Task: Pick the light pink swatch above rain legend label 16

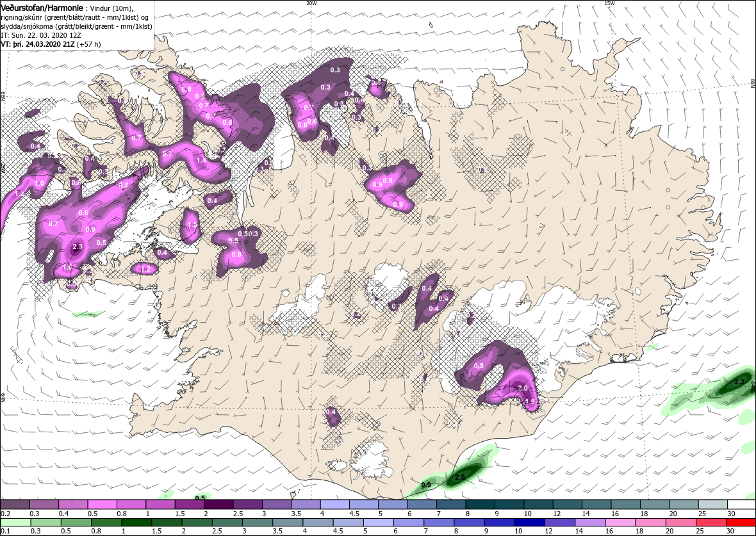Action: click(620, 523)
